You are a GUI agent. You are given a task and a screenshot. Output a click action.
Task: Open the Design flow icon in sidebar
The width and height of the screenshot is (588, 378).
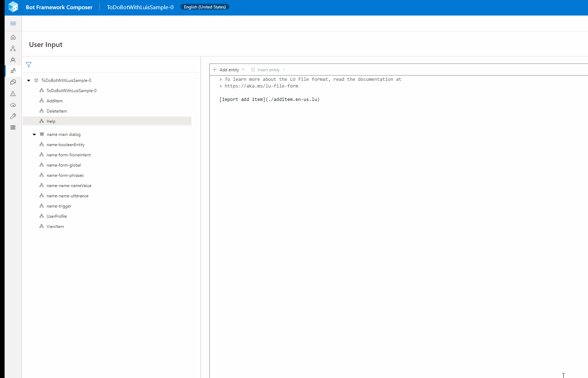[x=13, y=48]
